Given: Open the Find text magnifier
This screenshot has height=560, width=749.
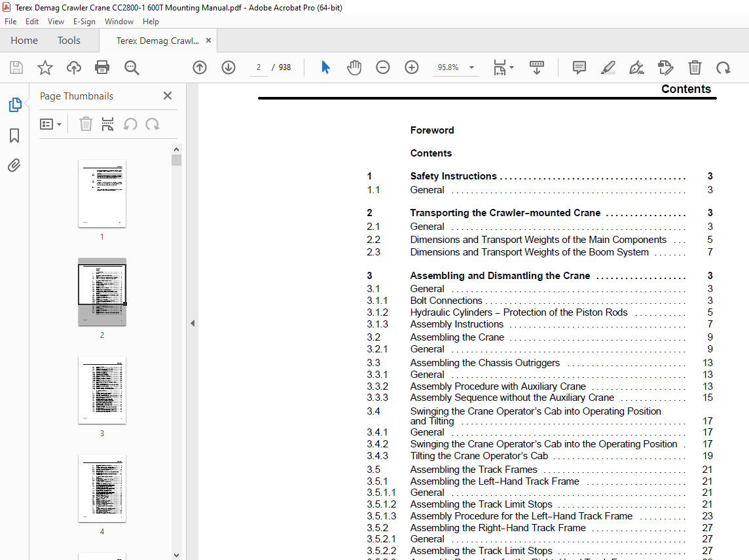Looking at the screenshot, I should (132, 67).
